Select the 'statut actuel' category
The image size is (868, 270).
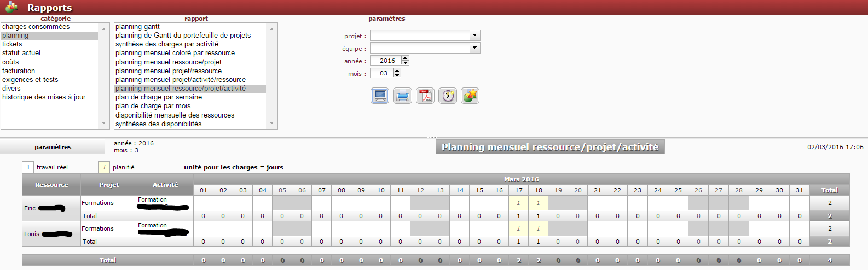[x=49, y=53]
